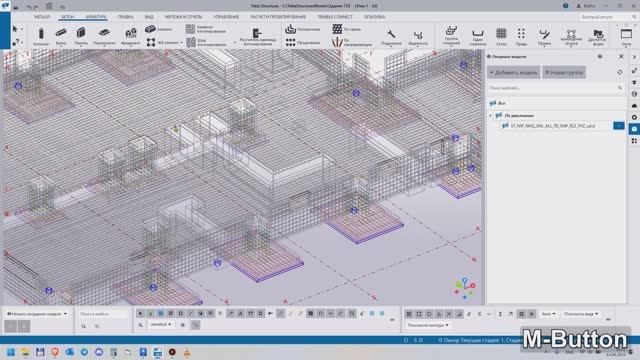Open the ВИД ribbon tab
The height and width of the screenshot is (360, 640).
tap(149, 17)
